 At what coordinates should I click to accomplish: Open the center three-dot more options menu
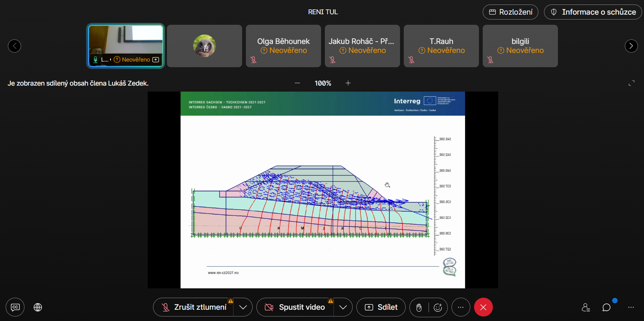(461, 307)
